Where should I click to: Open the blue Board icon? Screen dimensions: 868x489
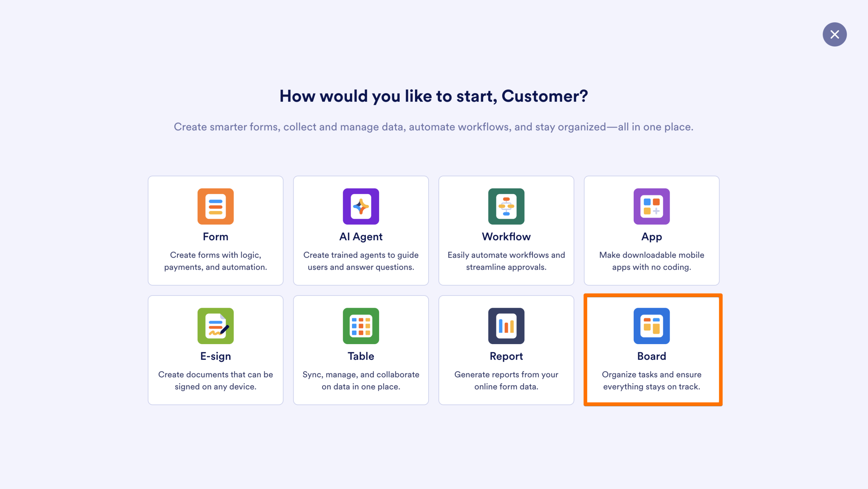[651, 326]
